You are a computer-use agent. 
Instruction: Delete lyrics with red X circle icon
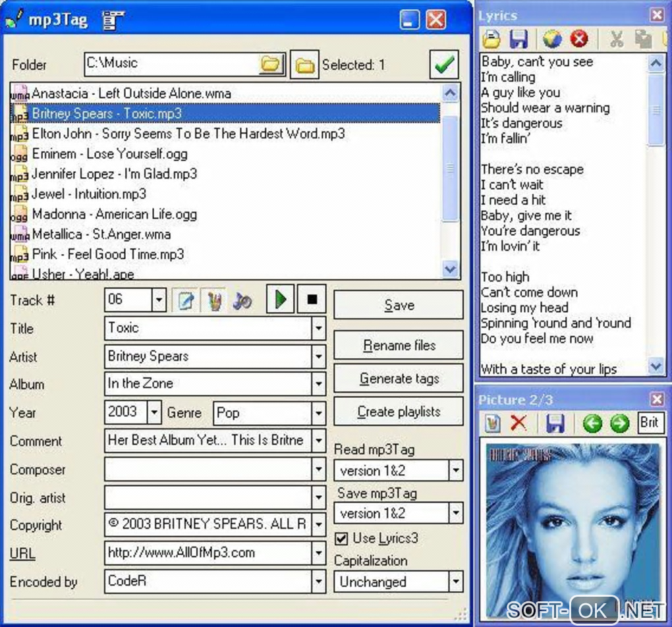click(x=579, y=40)
